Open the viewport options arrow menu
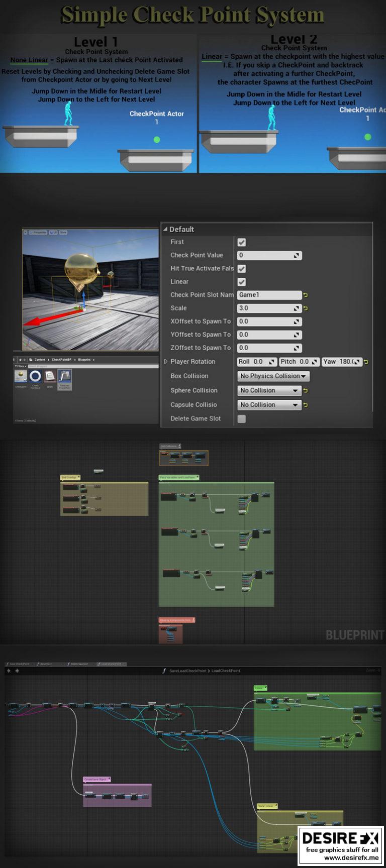The width and height of the screenshot is (386, 868). [26, 233]
